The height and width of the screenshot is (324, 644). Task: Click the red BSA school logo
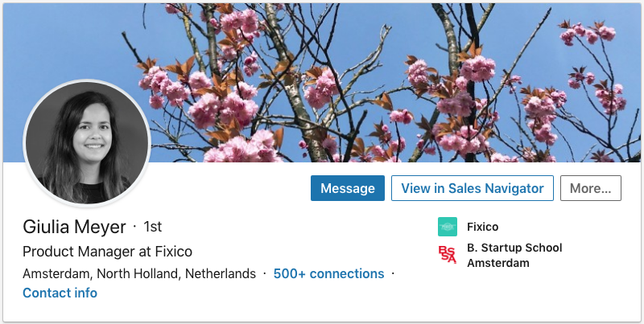pyautogui.click(x=447, y=255)
